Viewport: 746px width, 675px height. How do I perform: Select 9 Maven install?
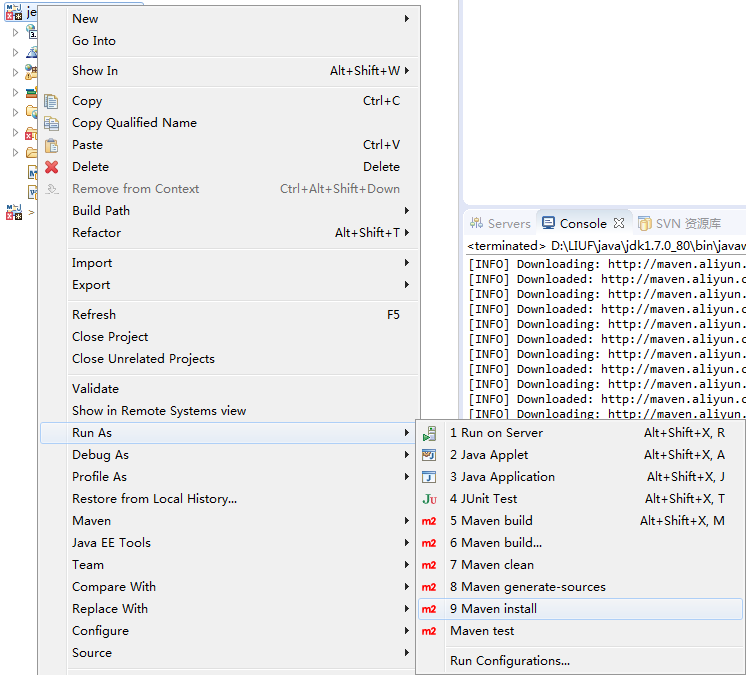click(580, 609)
